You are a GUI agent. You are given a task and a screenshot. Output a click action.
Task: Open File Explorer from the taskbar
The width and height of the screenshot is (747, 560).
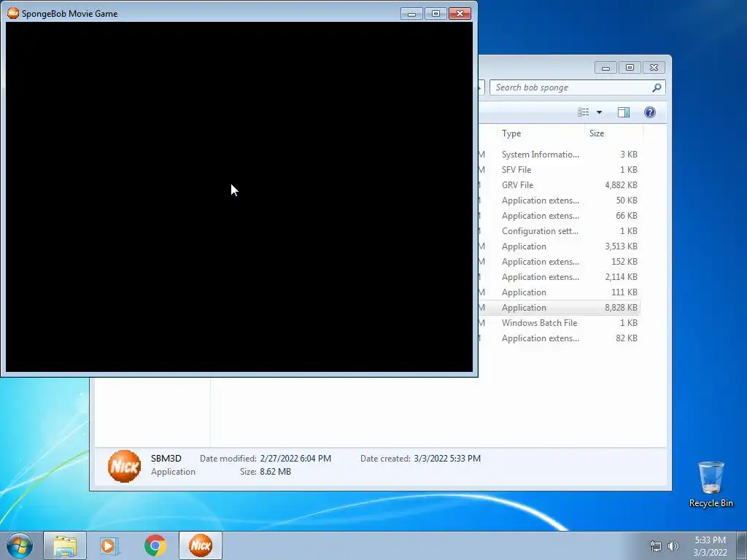[x=65, y=545]
